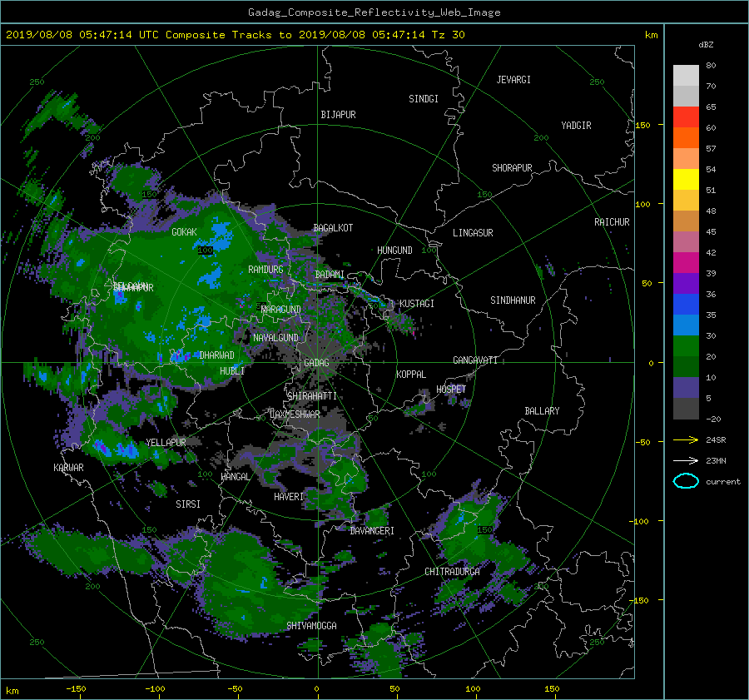
Task: Click the SHORAPUR city label
Action: [x=512, y=168]
